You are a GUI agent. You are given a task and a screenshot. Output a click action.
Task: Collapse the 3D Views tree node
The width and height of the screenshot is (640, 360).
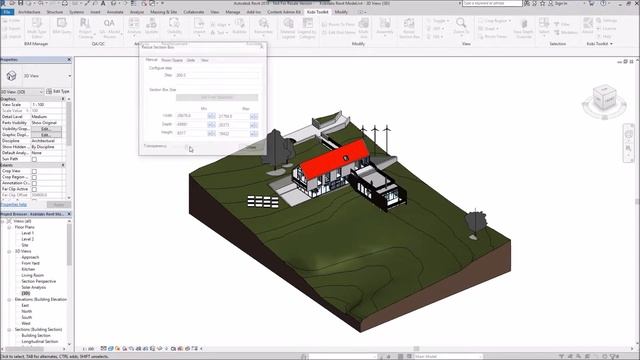pos(9,251)
